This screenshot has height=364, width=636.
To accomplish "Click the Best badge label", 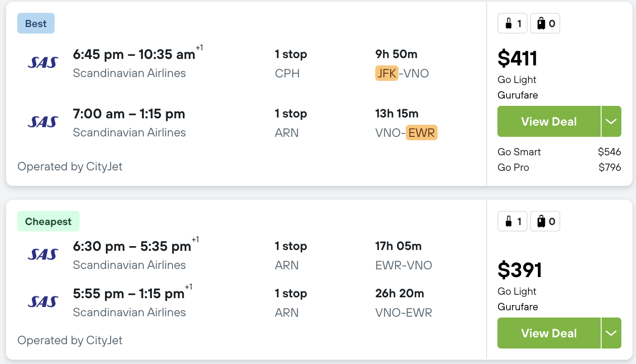I will click(x=36, y=24).
